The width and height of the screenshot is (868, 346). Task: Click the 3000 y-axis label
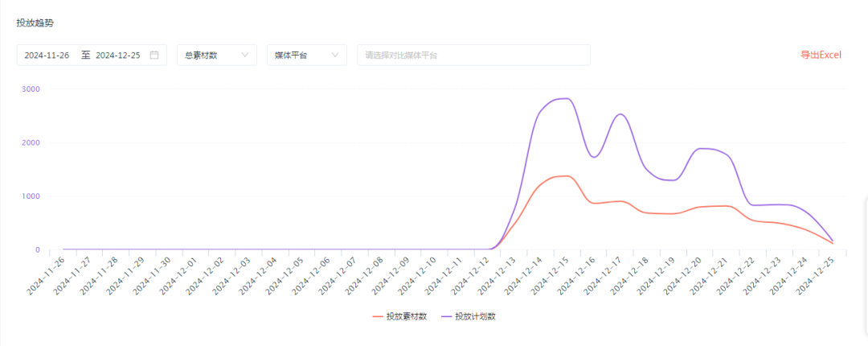(x=31, y=89)
